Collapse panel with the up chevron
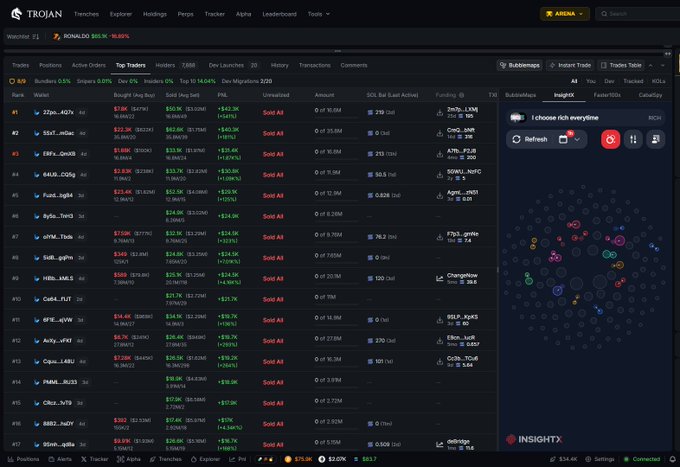Image resolution: width=680 pixels, height=467 pixels. pyautogui.click(x=651, y=65)
